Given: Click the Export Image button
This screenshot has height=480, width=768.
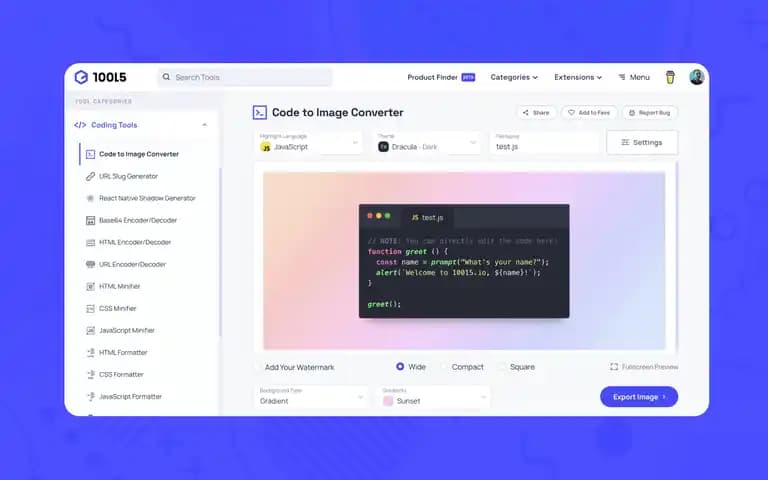Looking at the screenshot, I should click(639, 397).
